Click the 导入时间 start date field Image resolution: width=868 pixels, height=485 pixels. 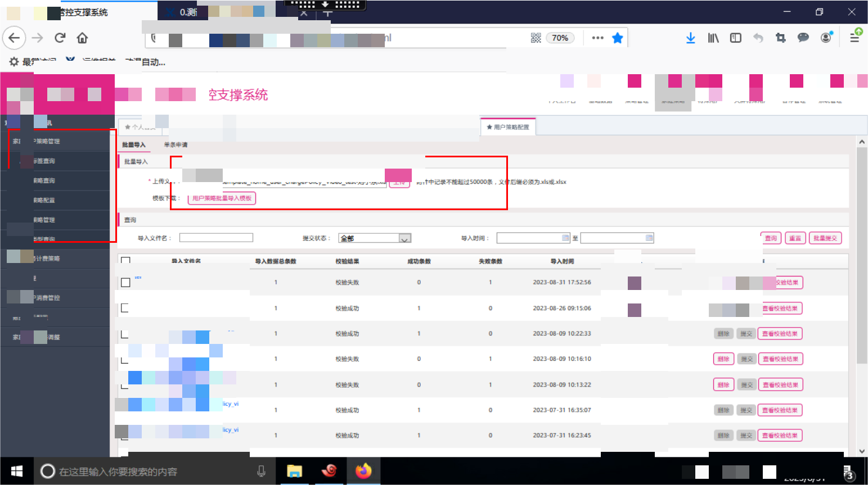533,238
